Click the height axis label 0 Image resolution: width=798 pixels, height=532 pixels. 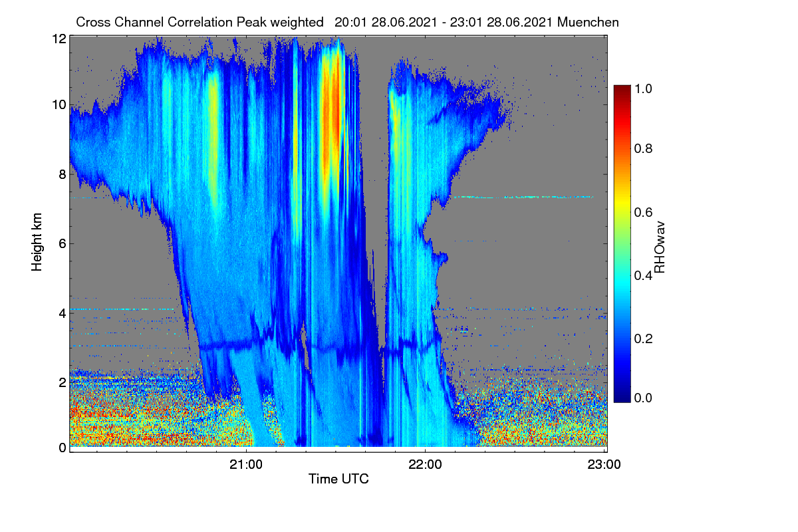62,448
